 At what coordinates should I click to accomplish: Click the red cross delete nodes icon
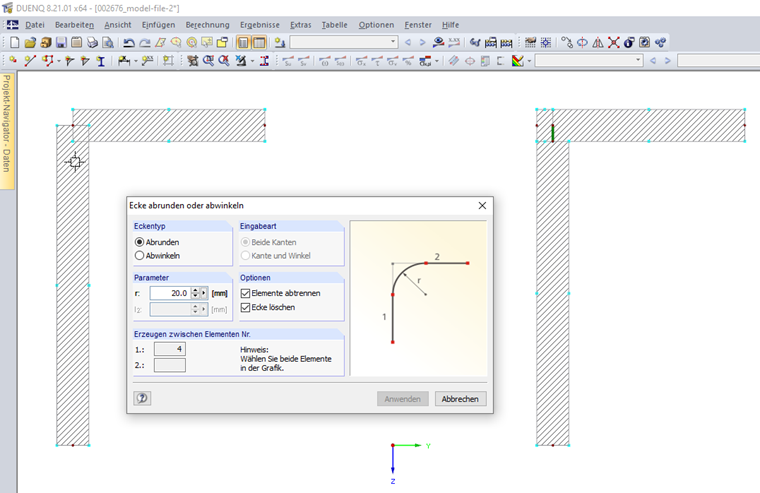click(614, 43)
